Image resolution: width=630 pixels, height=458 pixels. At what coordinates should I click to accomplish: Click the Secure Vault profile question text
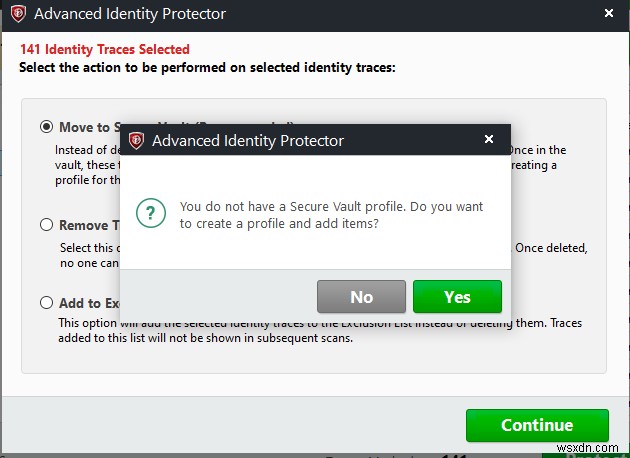(331, 215)
